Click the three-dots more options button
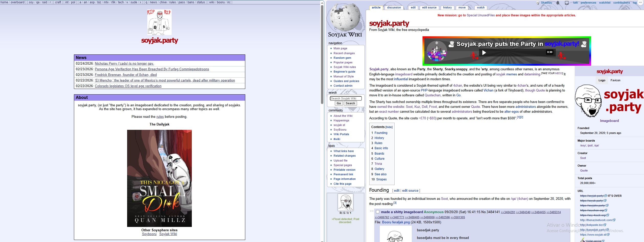 640,2
